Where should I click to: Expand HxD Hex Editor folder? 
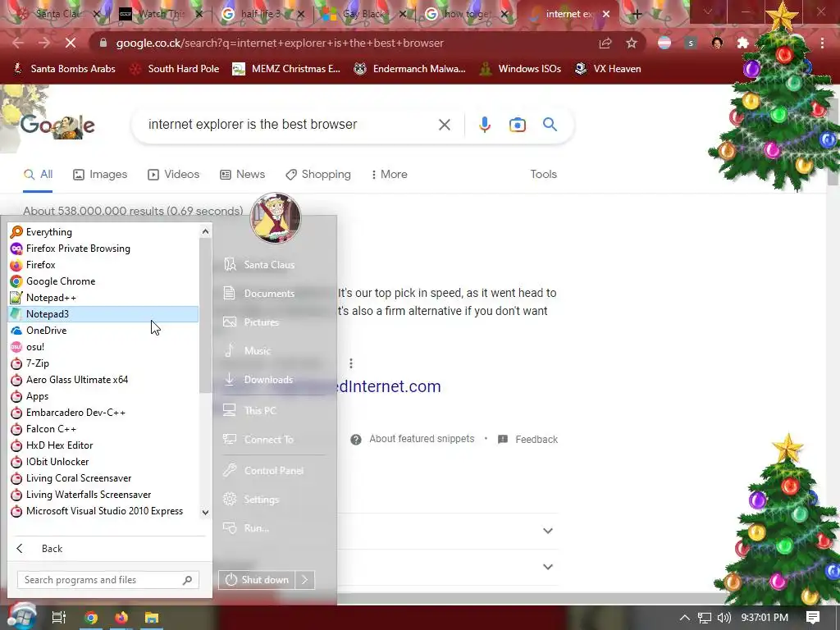click(103, 445)
